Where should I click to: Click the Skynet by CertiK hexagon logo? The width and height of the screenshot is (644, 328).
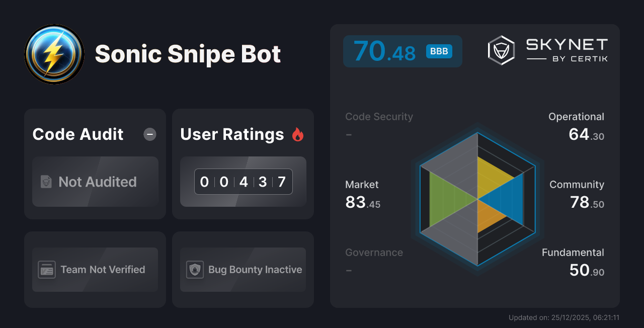501,49
